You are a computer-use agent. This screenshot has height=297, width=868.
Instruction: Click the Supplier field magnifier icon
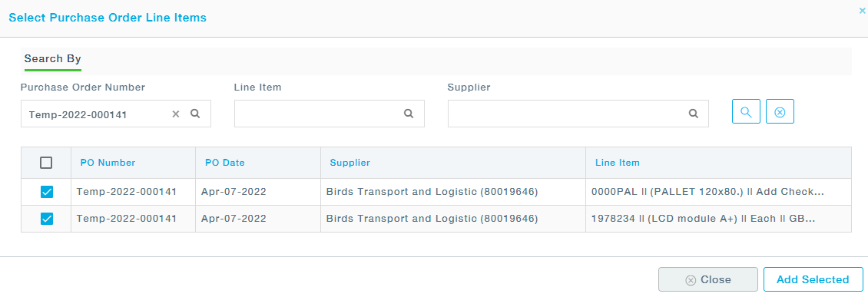click(693, 114)
